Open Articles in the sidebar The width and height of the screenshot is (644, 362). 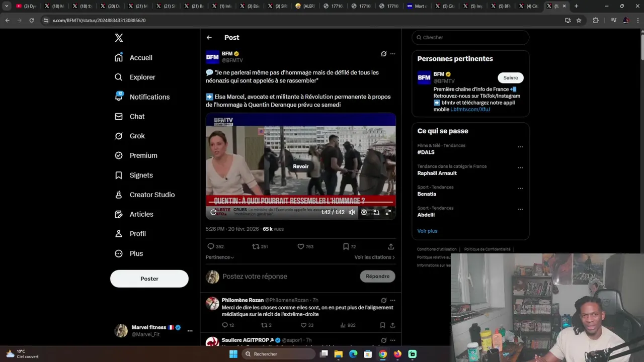tap(134, 214)
